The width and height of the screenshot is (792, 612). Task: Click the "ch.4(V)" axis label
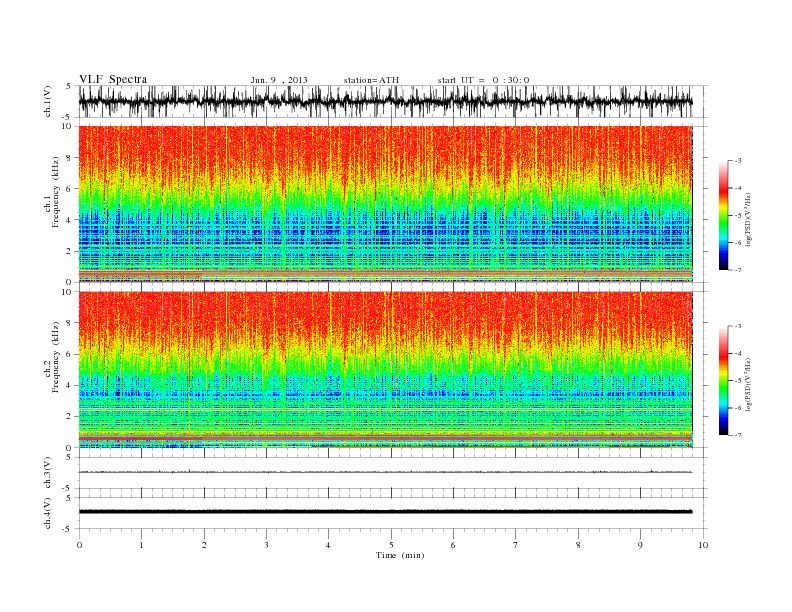pyautogui.click(x=48, y=513)
